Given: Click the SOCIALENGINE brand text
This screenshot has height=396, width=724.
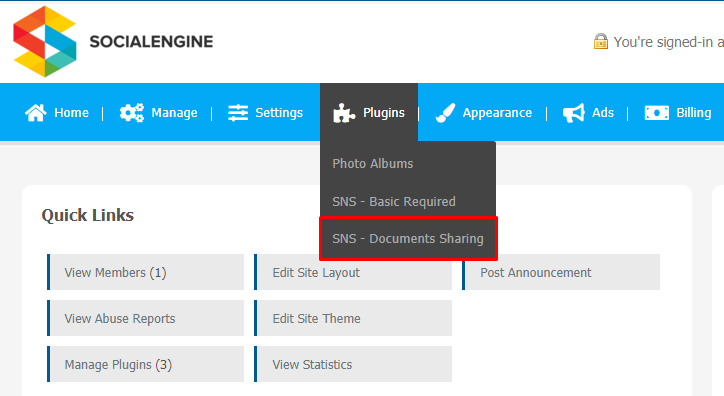Looking at the screenshot, I should (151, 42).
